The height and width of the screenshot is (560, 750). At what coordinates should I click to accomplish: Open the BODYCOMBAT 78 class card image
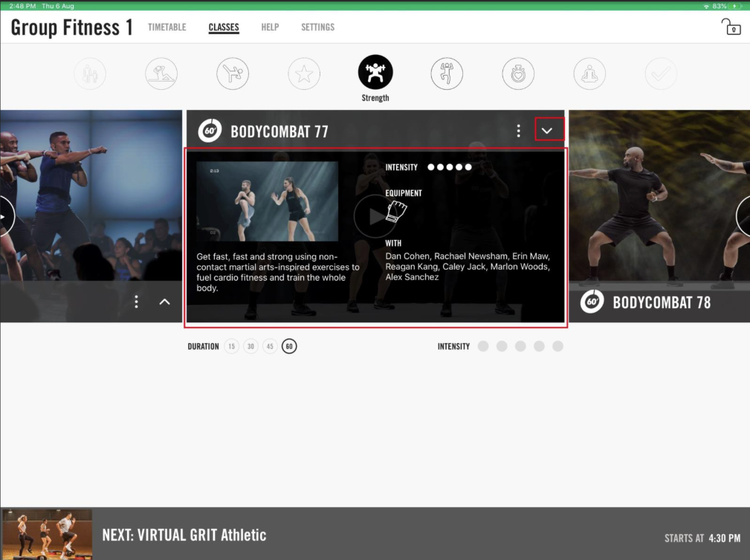[x=659, y=195]
